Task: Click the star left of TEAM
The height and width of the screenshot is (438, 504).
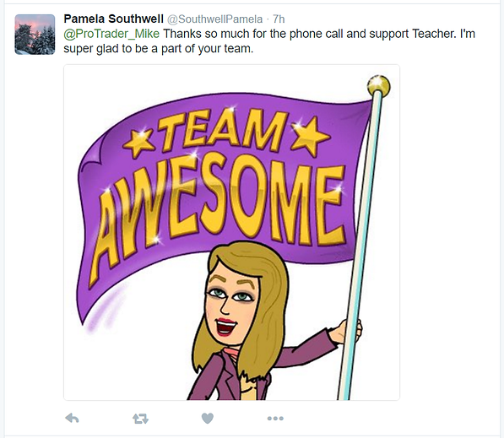Action: (140, 143)
